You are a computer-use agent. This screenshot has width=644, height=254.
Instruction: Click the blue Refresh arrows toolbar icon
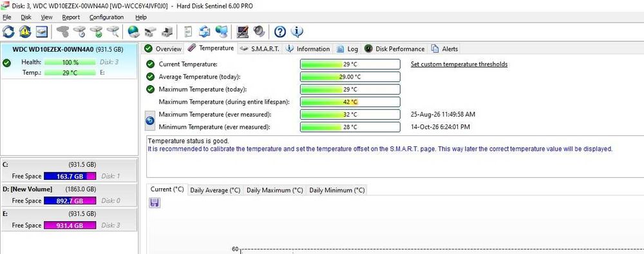(x=8, y=32)
